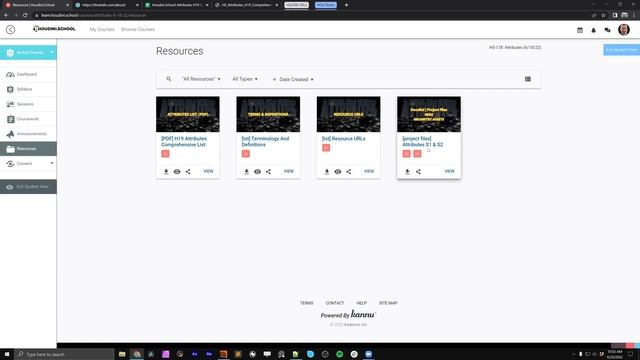Viewport: 640px width, 360px height.
Task: Open the HELP footer link
Action: point(361,303)
